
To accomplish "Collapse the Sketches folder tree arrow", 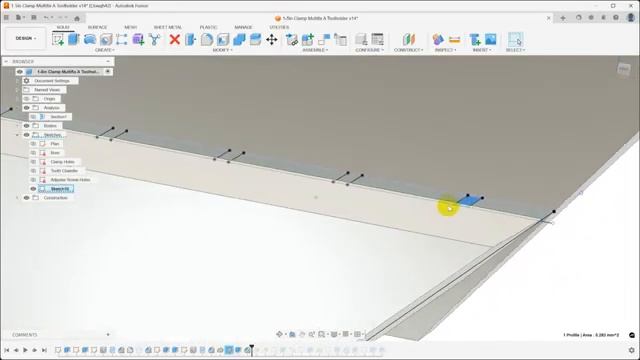I will click(x=17, y=135).
